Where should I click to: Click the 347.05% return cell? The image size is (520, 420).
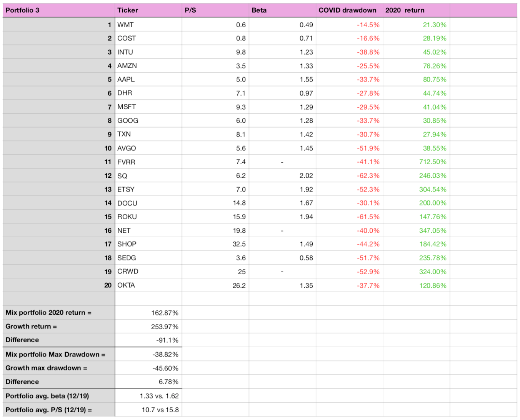tap(416, 230)
